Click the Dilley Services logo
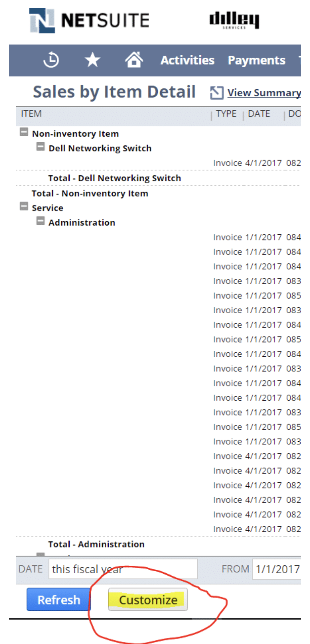Viewport: 310px width, 644px height. pyautogui.click(x=234, y=21)
